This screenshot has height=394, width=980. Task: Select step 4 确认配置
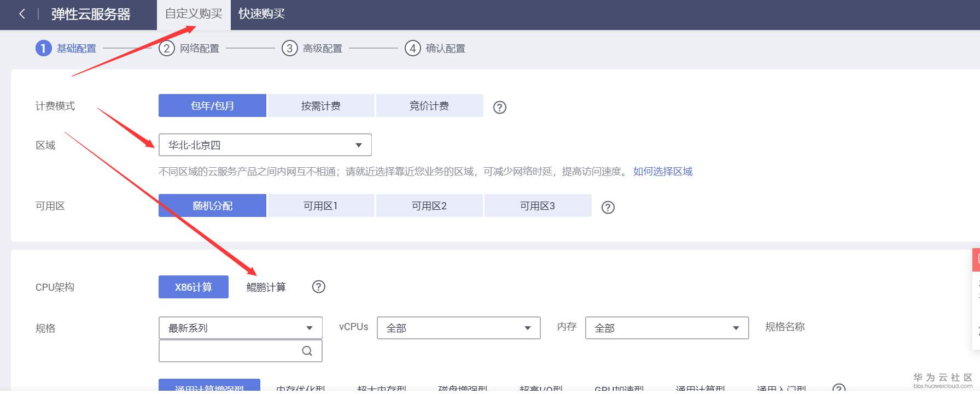point(435,49)
